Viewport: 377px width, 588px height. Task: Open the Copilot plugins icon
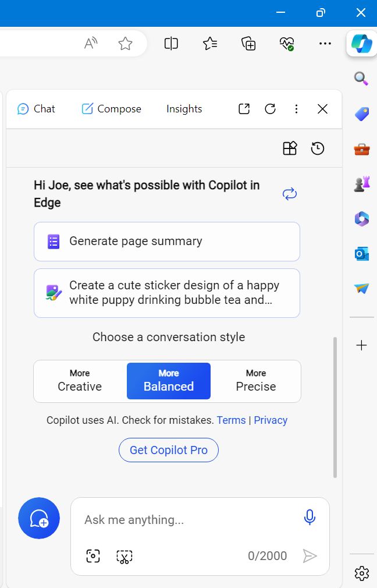click(x=290, y=148)
